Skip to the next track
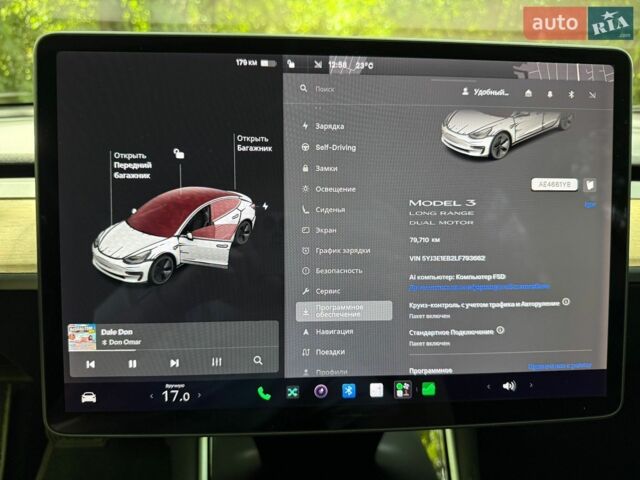Image resolution: width=640 pixels, height=480 pixels. (174, 362)
